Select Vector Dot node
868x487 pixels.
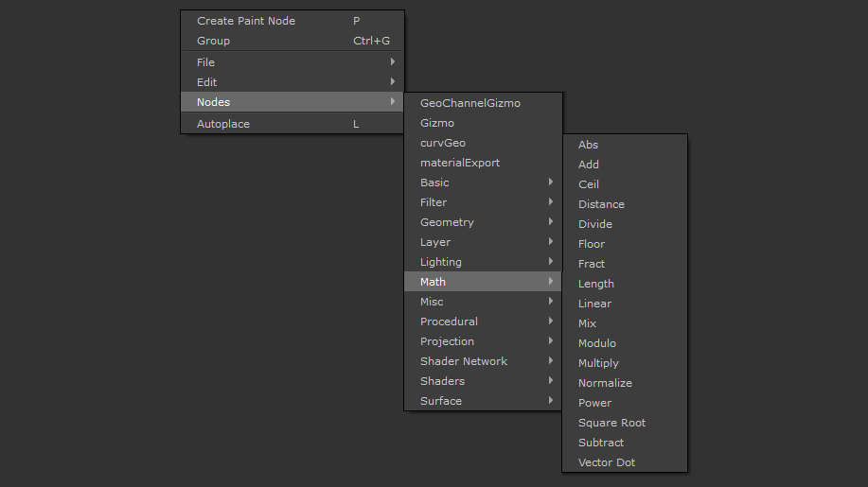click(607, 462)
